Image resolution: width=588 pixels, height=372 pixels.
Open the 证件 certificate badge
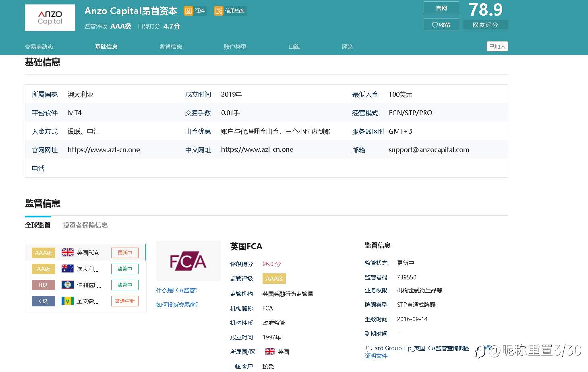click(195, 11)
